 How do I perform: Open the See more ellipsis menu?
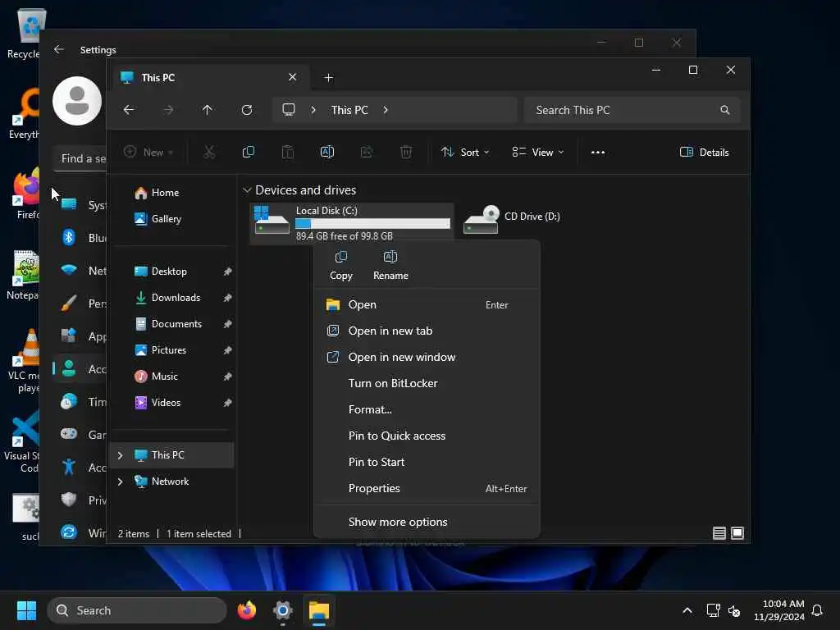pos(598,152)
